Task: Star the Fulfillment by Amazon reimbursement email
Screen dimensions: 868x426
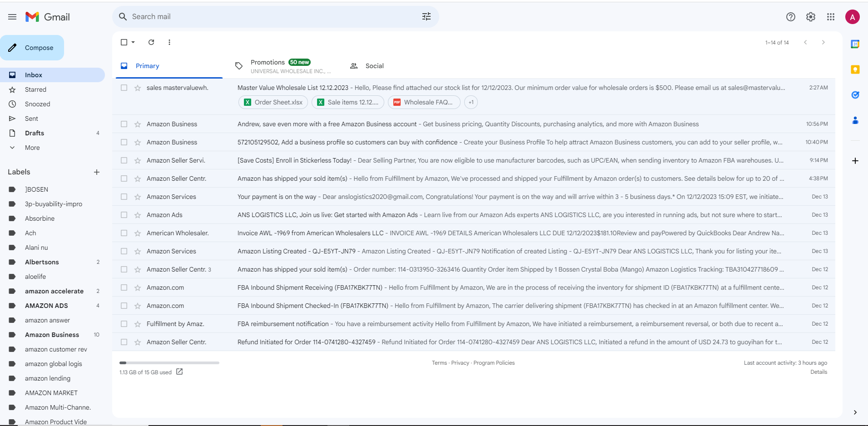Action: [x=138, y=324]
